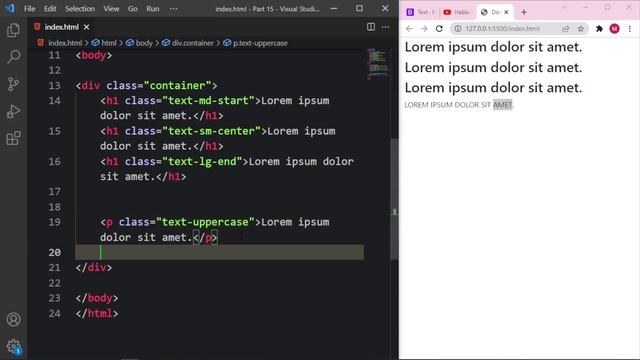Maximize the VS Code window
Screen dimensions: 640x360
359,9
